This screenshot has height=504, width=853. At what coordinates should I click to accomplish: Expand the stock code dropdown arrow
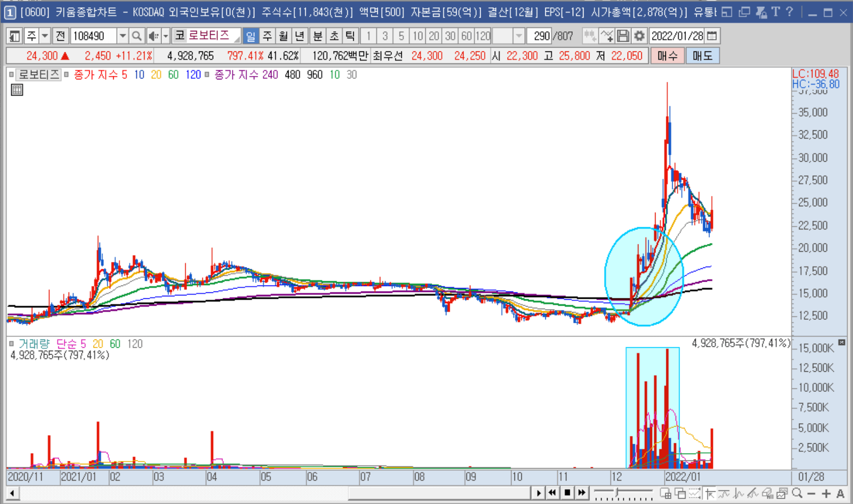click(122, 36)
